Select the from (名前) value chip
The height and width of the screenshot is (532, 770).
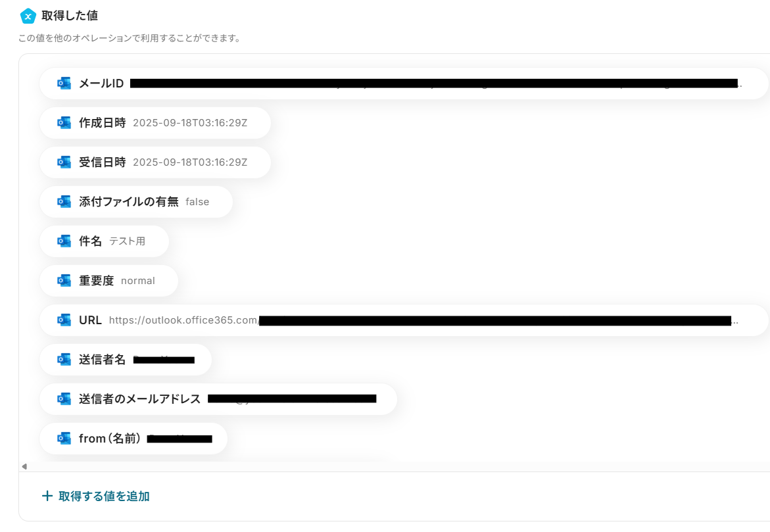pos(133,439)
